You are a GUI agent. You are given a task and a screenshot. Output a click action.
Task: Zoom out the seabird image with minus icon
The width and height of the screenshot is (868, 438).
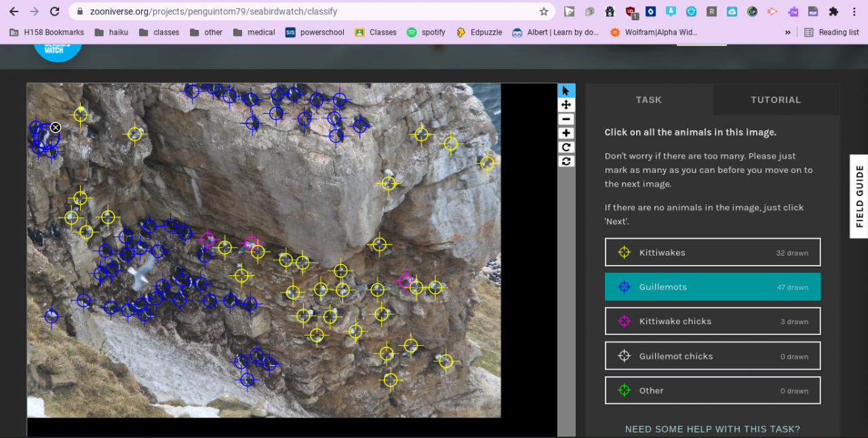point(566,119)
